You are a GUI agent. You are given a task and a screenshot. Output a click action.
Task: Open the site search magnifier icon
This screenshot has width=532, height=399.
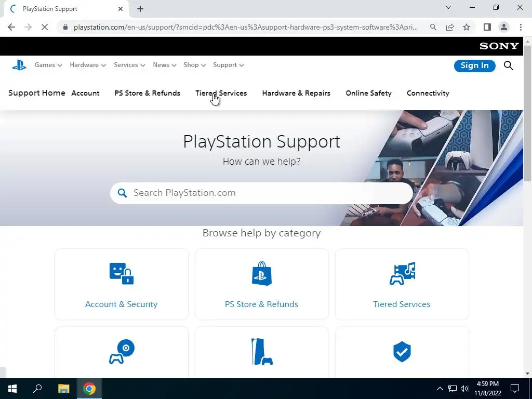pyautogui.click(x=508, y=65)
